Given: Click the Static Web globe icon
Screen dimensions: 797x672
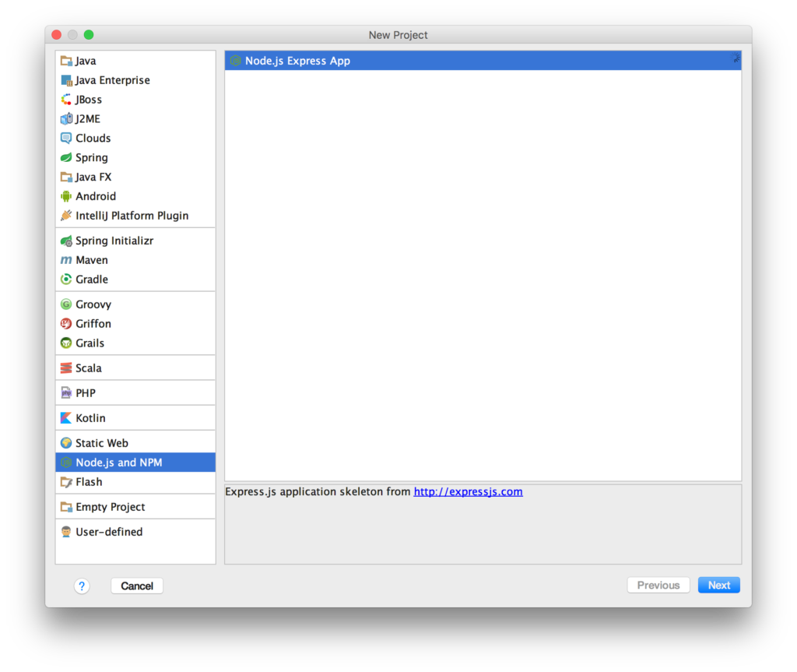Looking at the screenshot, I should (x=66, y=443).
